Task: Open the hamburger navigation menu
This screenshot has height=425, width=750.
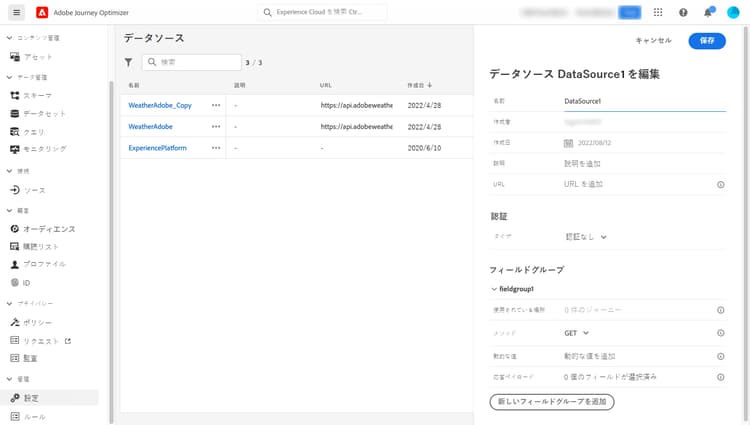Action: pyautogui.click(x=16, y=12)
